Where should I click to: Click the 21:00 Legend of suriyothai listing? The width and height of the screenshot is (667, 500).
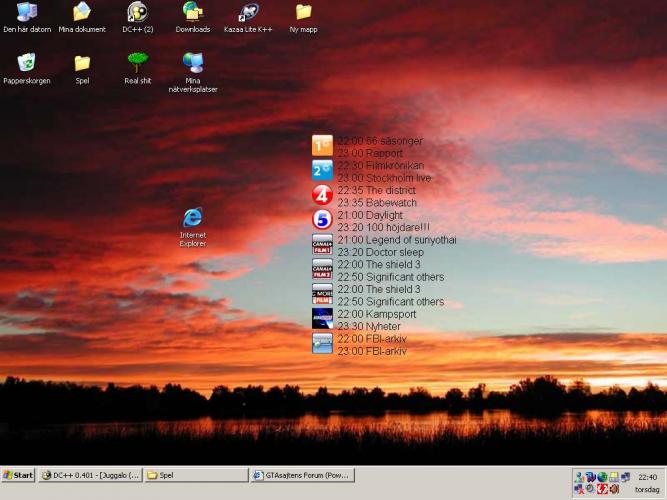397,240
